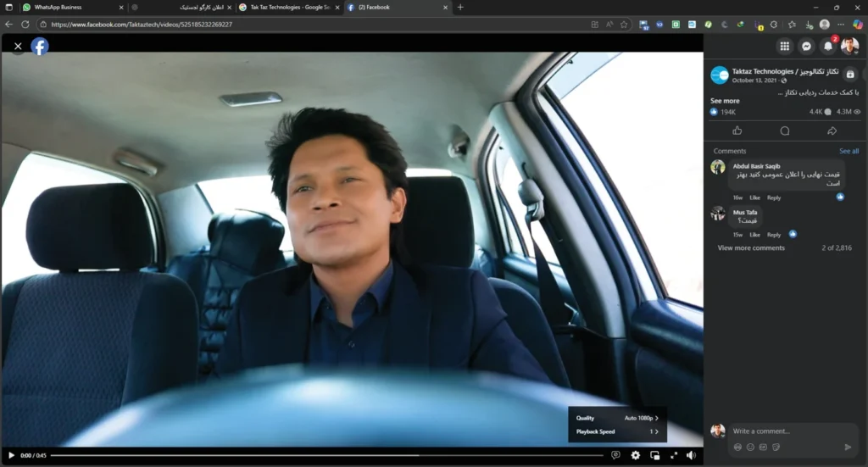Open sticker picker in comment box

coord(776,447)
